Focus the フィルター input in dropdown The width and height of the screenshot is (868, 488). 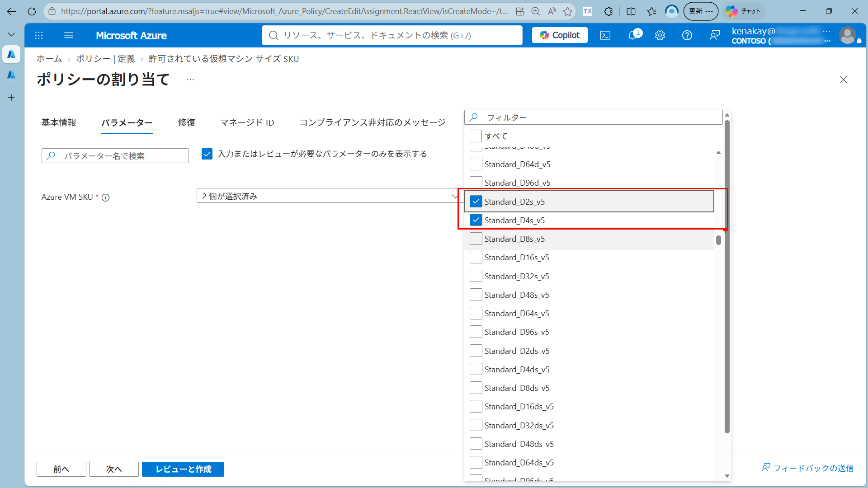[593, 117]
